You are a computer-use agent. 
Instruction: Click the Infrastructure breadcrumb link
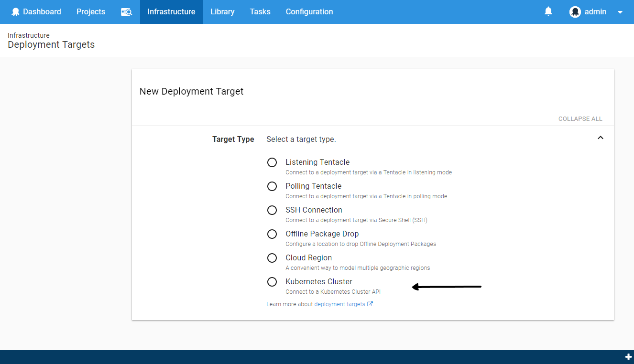29,35
